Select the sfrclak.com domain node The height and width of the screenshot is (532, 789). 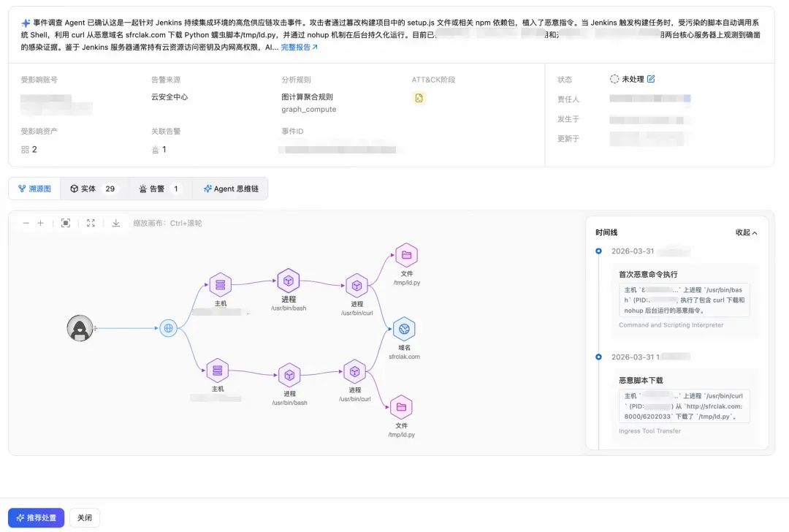[x=404, y=329]
